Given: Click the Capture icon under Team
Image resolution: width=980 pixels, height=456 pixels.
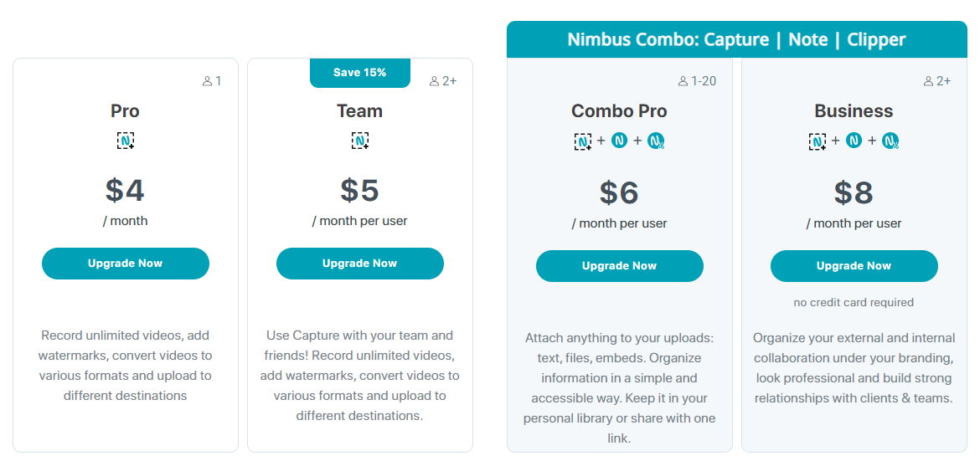Looking at the screenshot, I should (x=360, y=141).
